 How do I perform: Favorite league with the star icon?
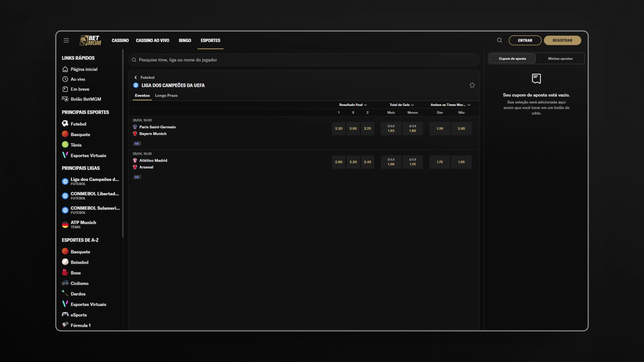point(472,85)
